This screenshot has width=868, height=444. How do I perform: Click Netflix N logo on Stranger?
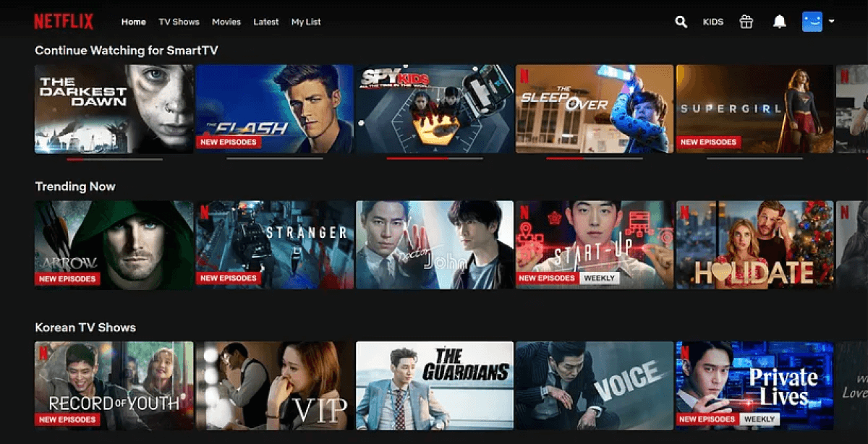(x=205, y=211)
